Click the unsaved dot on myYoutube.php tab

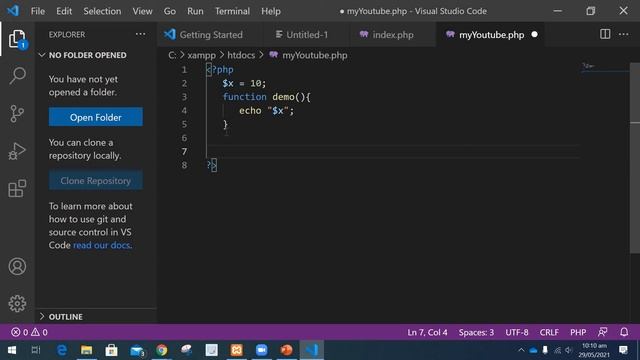535,35
